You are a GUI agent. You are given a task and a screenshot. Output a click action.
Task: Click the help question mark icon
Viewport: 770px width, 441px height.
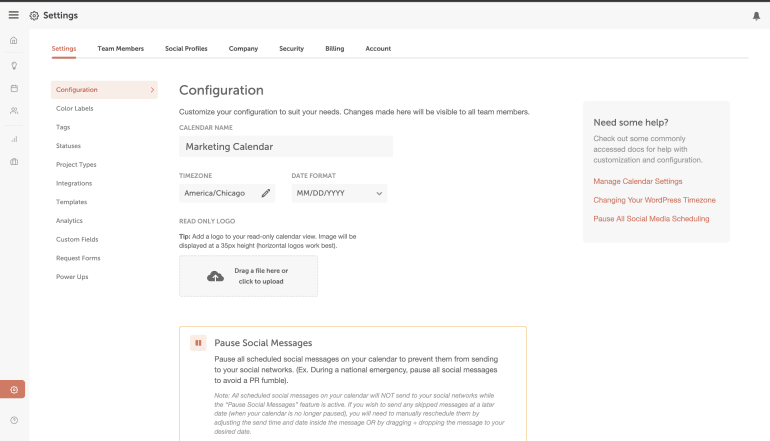[13, 420]
